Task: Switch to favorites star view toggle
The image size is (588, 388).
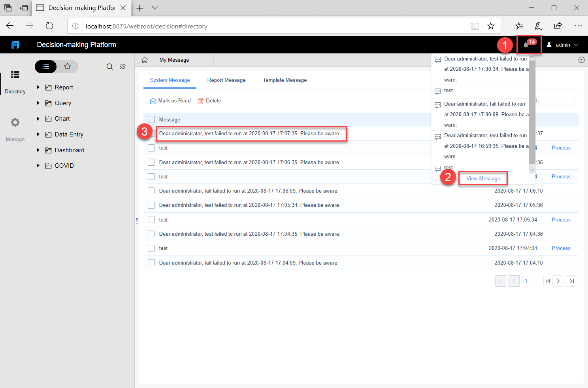Action: (68, 66)
